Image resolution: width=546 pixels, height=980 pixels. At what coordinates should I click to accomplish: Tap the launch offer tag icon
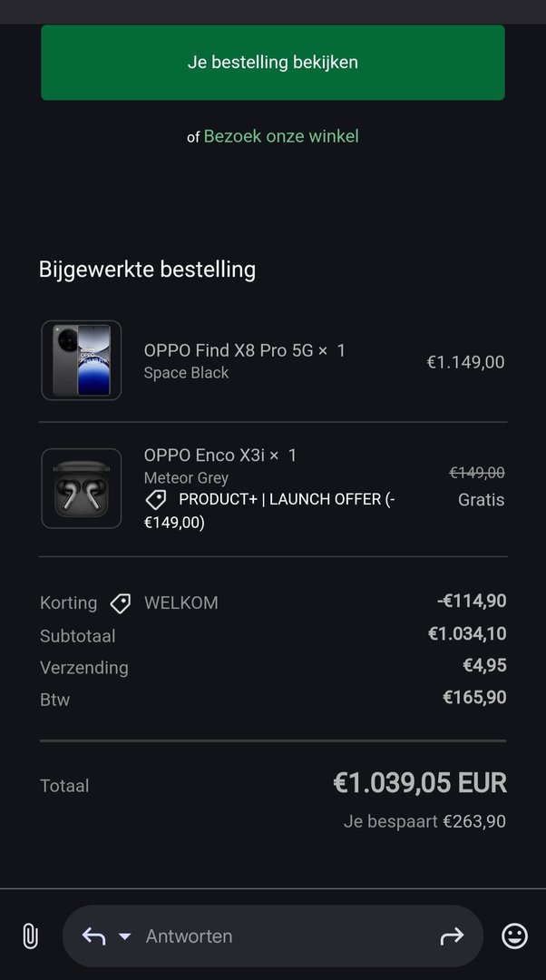click(x=156, y=499)
